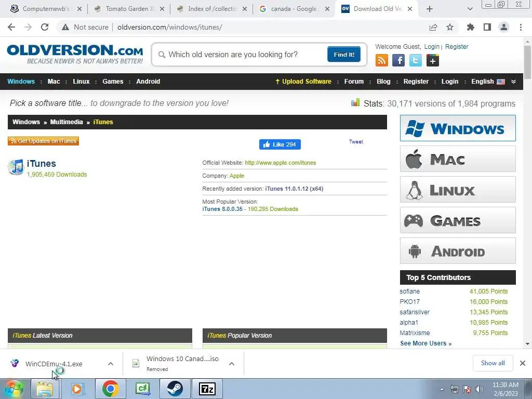Switch to Tomato Garden tab
This screenshot has height=399, width=532.
[129, 9]
